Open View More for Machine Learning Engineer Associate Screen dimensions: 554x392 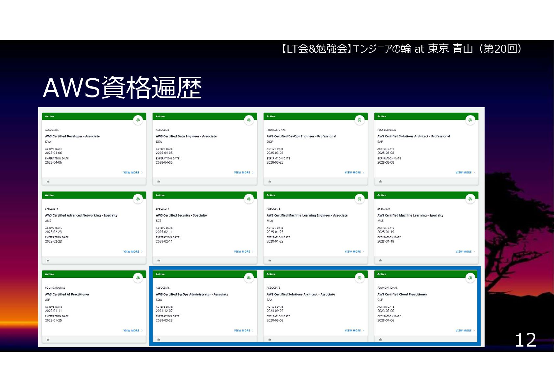click(354, 251)
